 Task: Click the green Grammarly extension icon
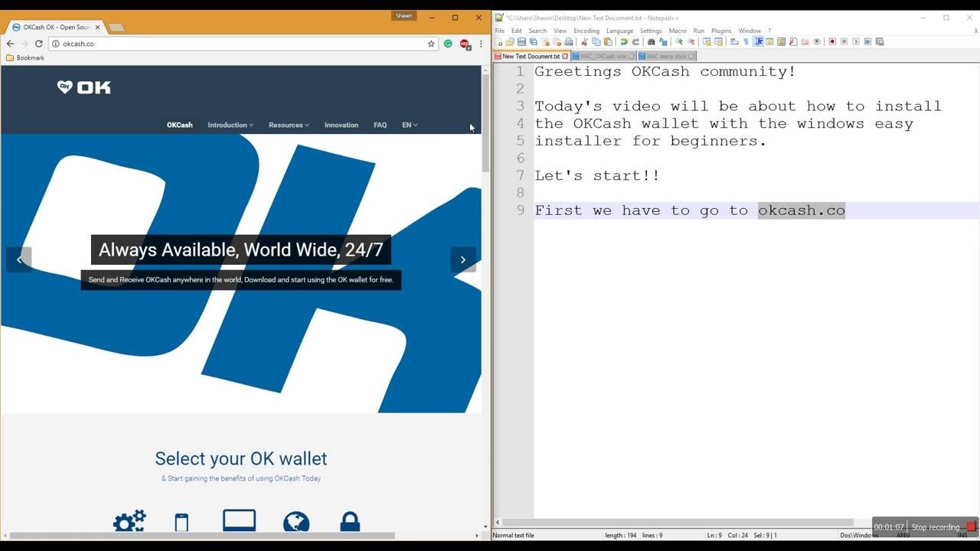448,44
